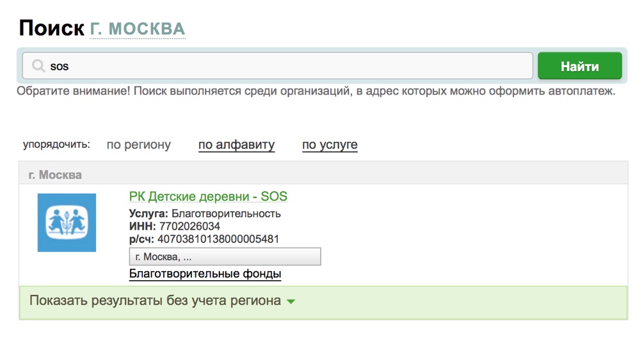Viewport: 644px width, 339px height.
Task: Click the SOS Children's Villages logo
Action: click(x=67, y=223)
